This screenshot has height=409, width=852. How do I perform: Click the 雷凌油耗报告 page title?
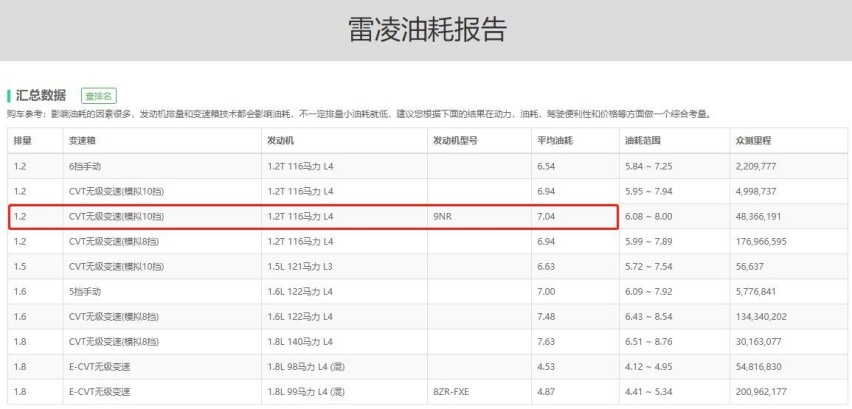(427, 29)
